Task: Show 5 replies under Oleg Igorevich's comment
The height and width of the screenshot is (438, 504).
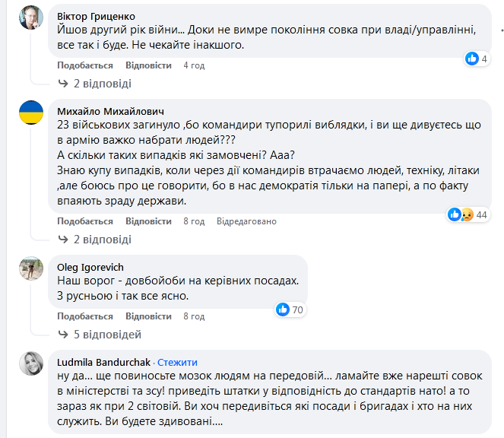Action: 100,334
